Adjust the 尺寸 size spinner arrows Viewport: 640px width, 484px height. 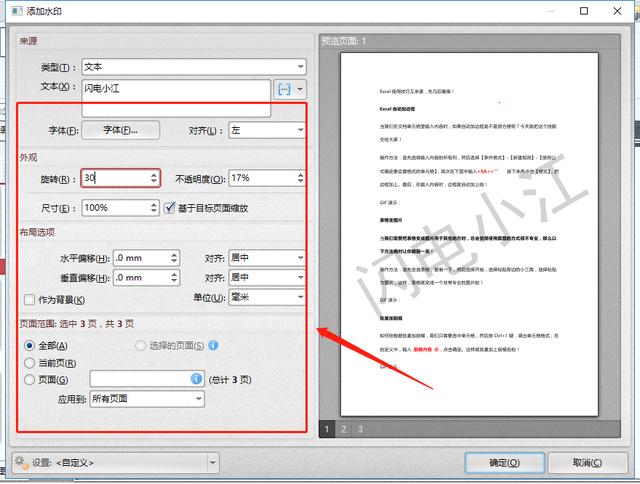pyautogui.click(x=154, y=208)
